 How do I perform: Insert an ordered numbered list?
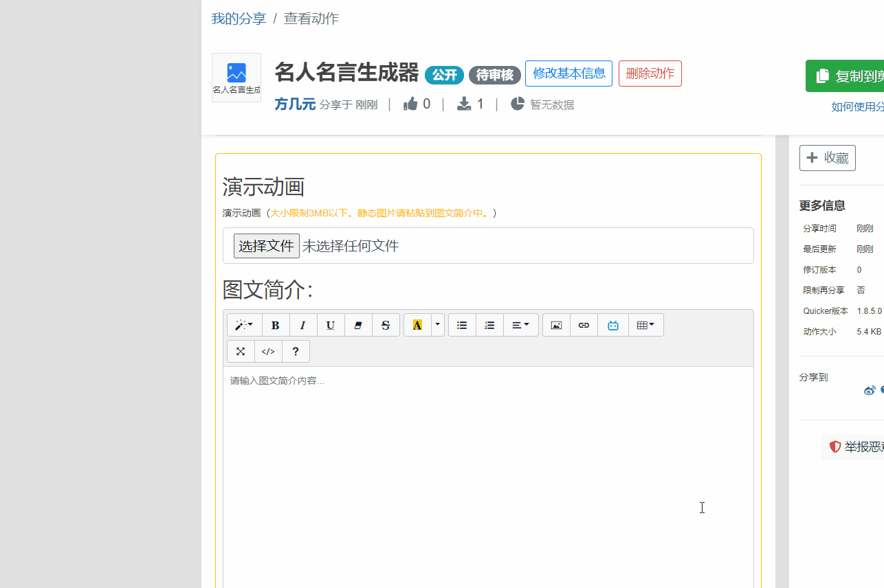[x=489, y=325]
